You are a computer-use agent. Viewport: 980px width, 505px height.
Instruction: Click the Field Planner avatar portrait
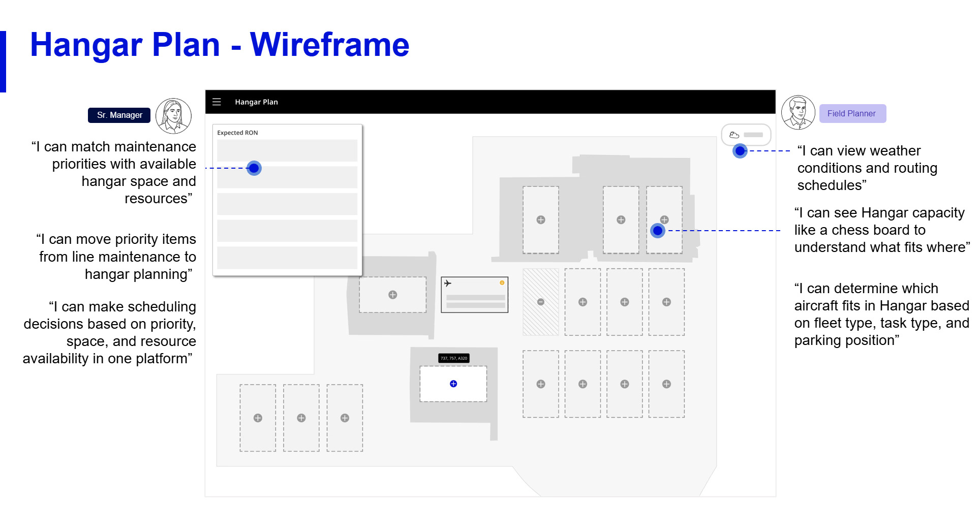(798, 113)
